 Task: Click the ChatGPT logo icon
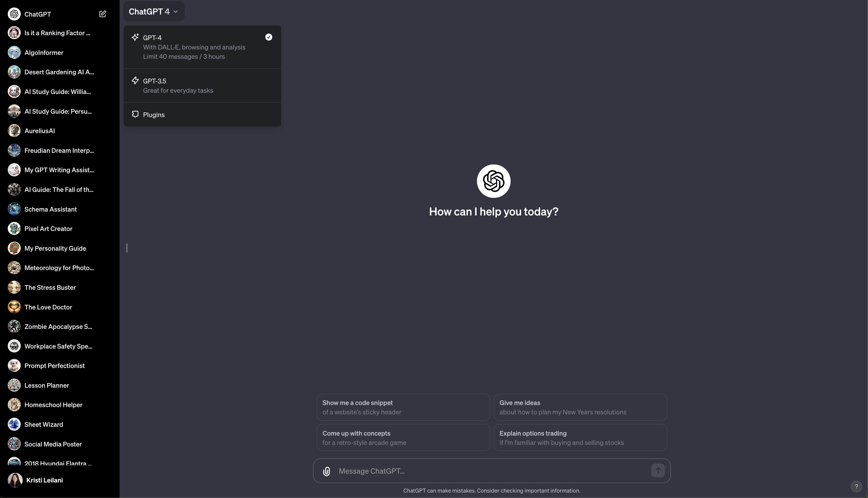pos(494,181)
